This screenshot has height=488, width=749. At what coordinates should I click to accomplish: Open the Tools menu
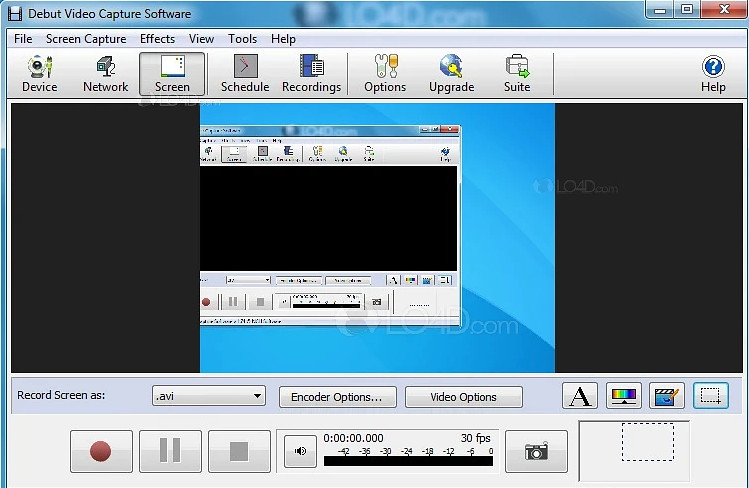pos(242,39)
